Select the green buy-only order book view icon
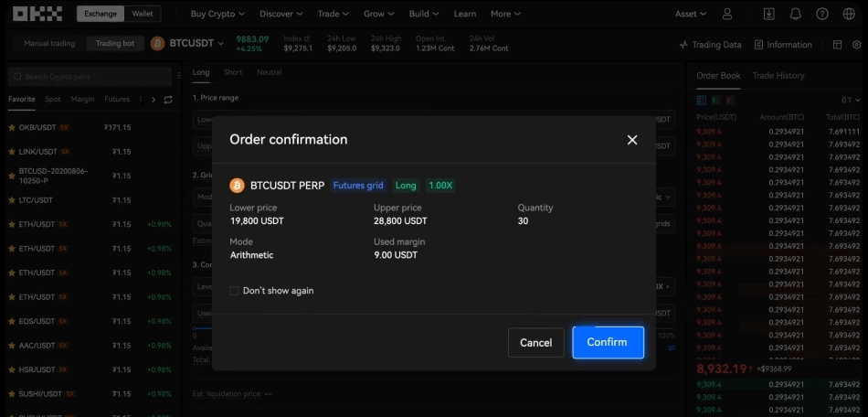 tap(715, 101)
